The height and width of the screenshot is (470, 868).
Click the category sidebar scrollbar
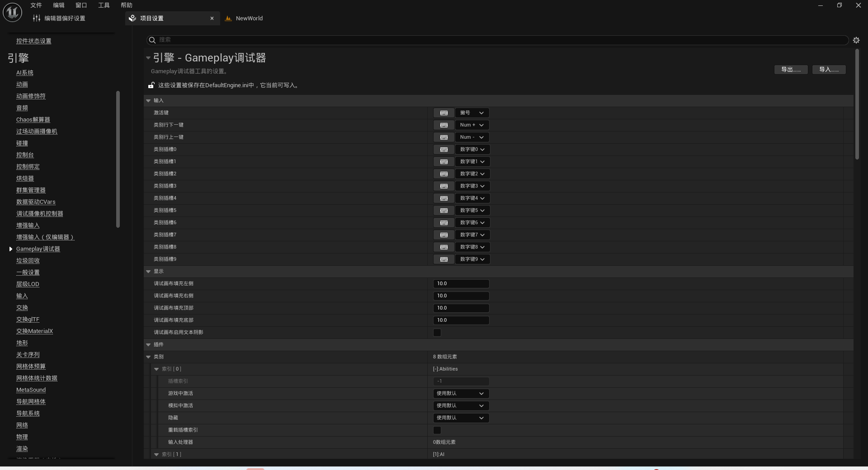click(118, 159)
